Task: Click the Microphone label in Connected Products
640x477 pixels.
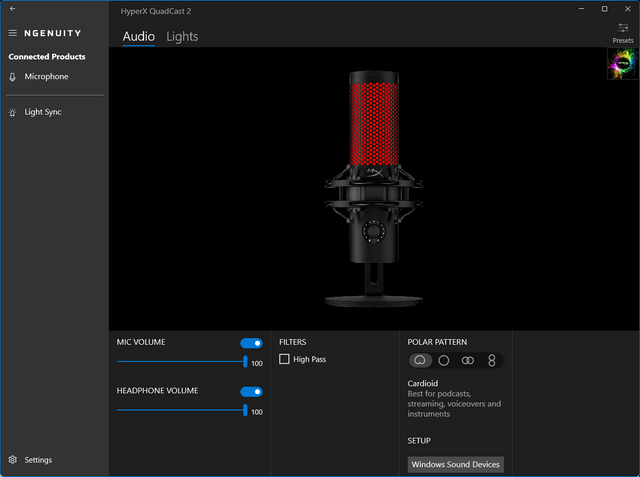Action: [x=46, y=77]
